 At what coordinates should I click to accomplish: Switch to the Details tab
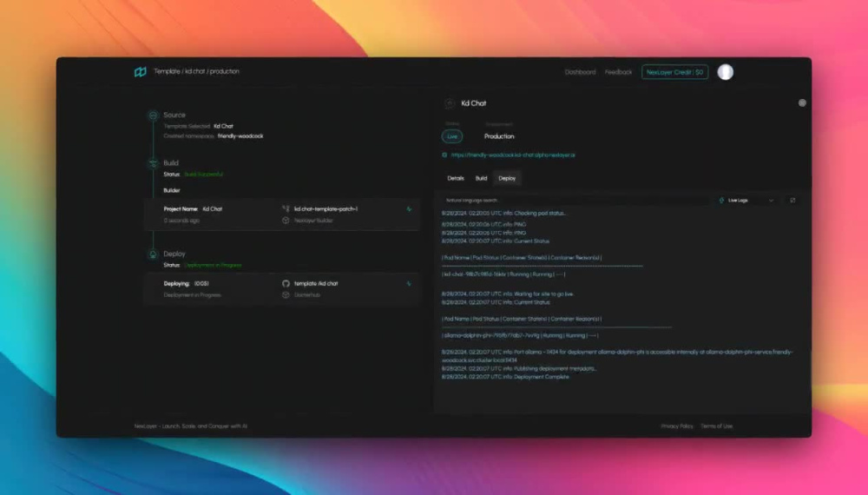coord(456,178)
